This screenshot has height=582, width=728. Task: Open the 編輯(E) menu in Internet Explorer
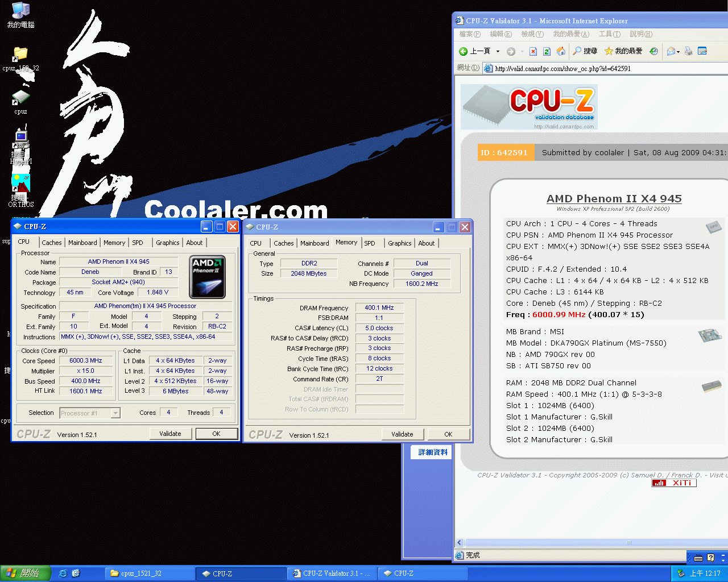point(501,34)
